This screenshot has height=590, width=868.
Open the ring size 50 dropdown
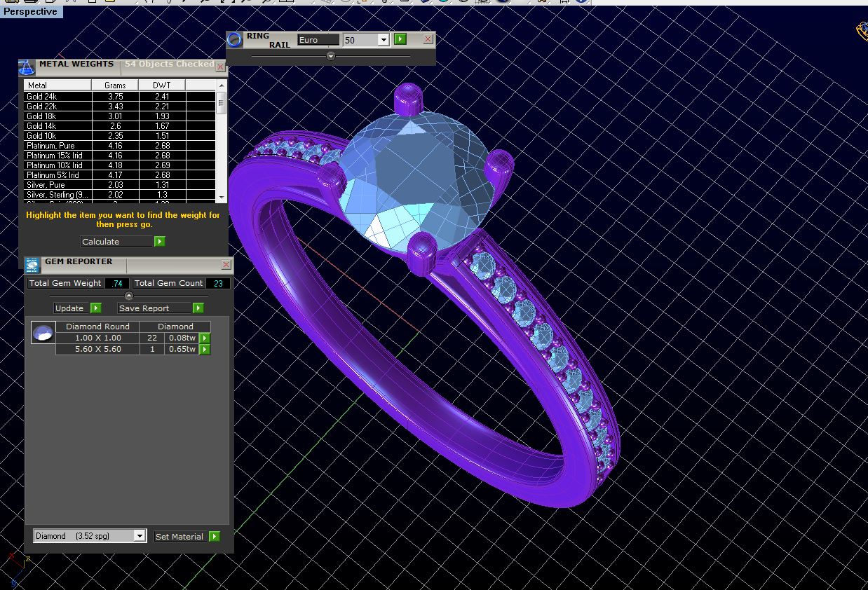click(x=383, y=40)
